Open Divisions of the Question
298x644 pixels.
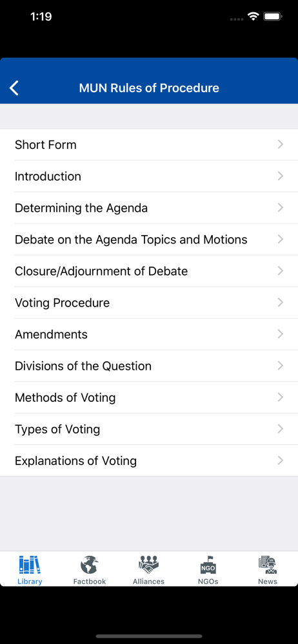[149, 366]
